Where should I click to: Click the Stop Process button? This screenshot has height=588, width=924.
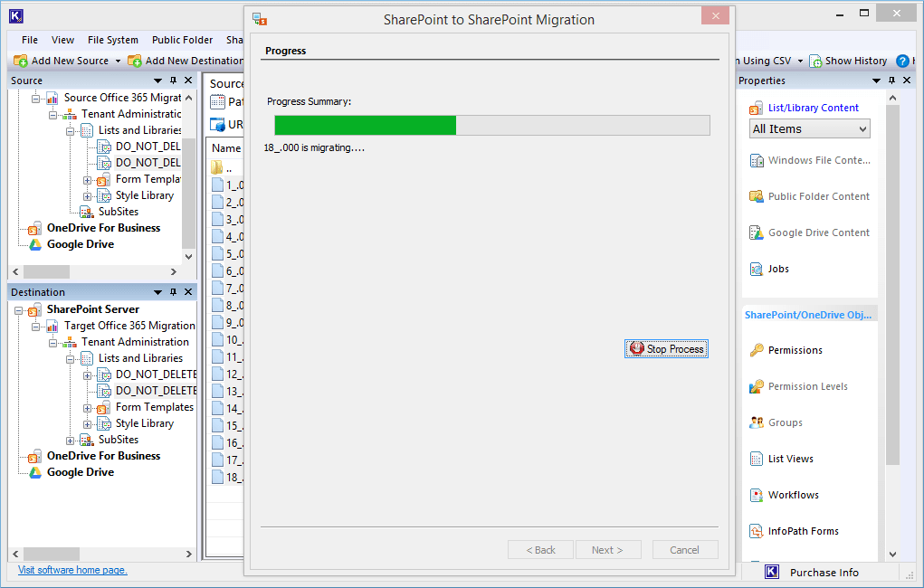(666, 348)
